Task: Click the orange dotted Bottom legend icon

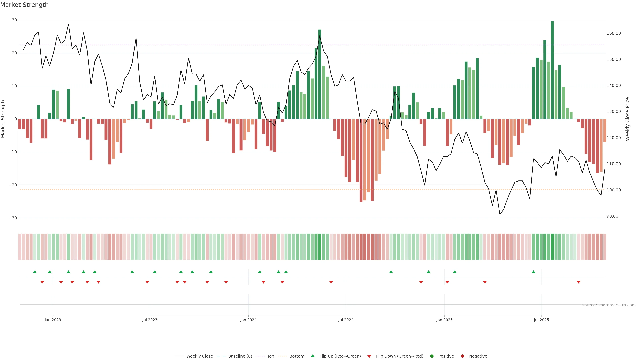Action: click(x=282, y=356)
